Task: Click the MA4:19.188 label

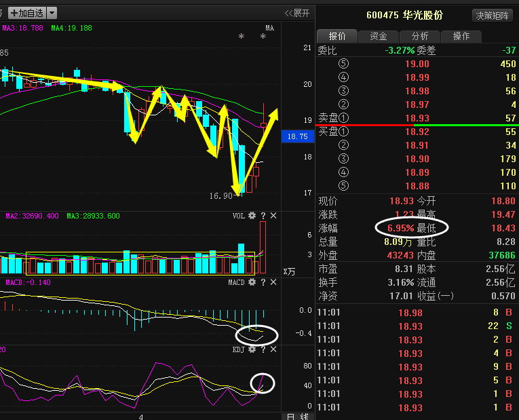Action: click(71, 28)
